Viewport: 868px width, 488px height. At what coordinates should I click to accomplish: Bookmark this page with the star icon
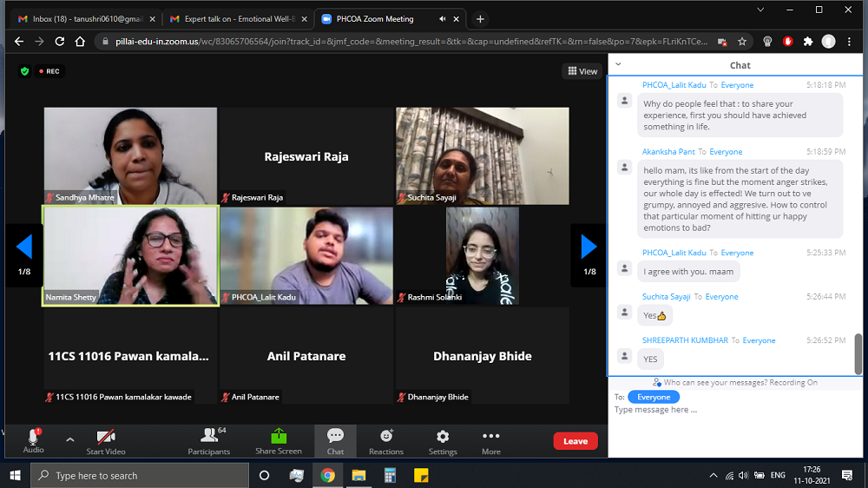(742, 41)
